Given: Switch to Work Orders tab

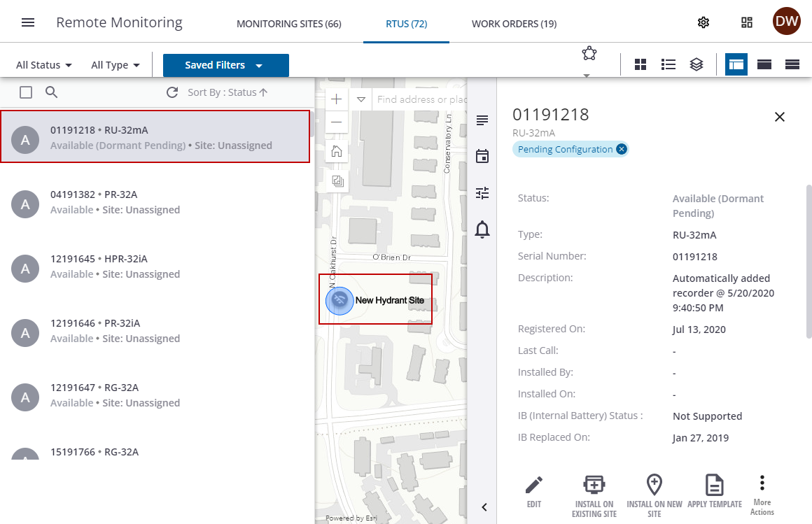Looking at the screenshot, I should [514, 24].
